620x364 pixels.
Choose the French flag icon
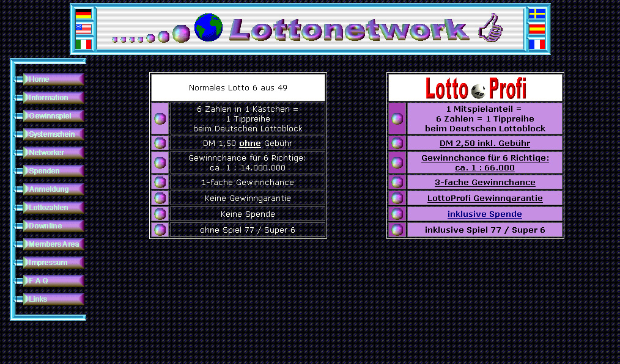537,44
